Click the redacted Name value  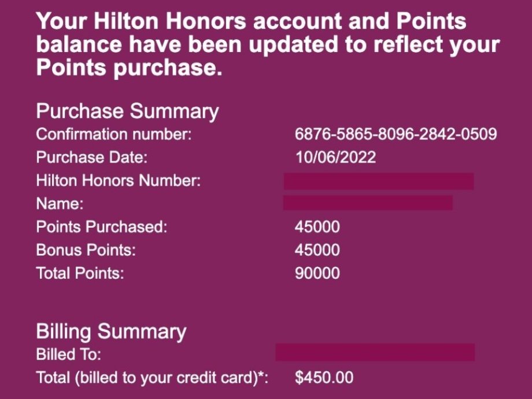[368, 203]
